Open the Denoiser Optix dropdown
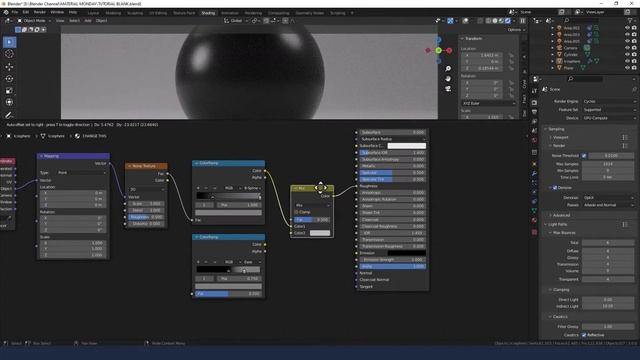640x360 pixels. (x=609, y=198)
